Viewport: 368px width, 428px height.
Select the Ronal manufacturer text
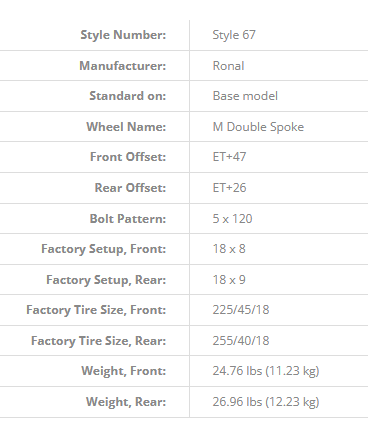click(x=228, y=66)
